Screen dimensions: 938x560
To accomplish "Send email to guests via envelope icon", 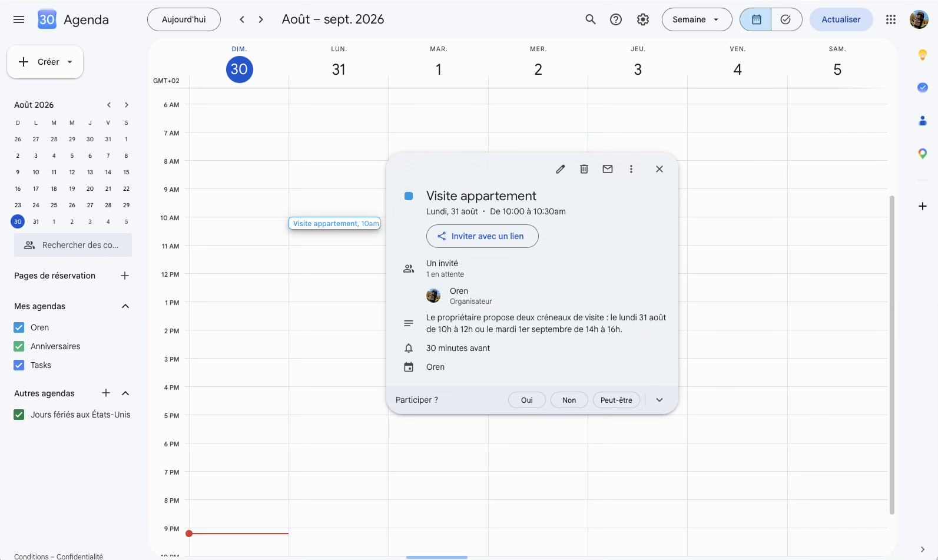I will 608,169.
